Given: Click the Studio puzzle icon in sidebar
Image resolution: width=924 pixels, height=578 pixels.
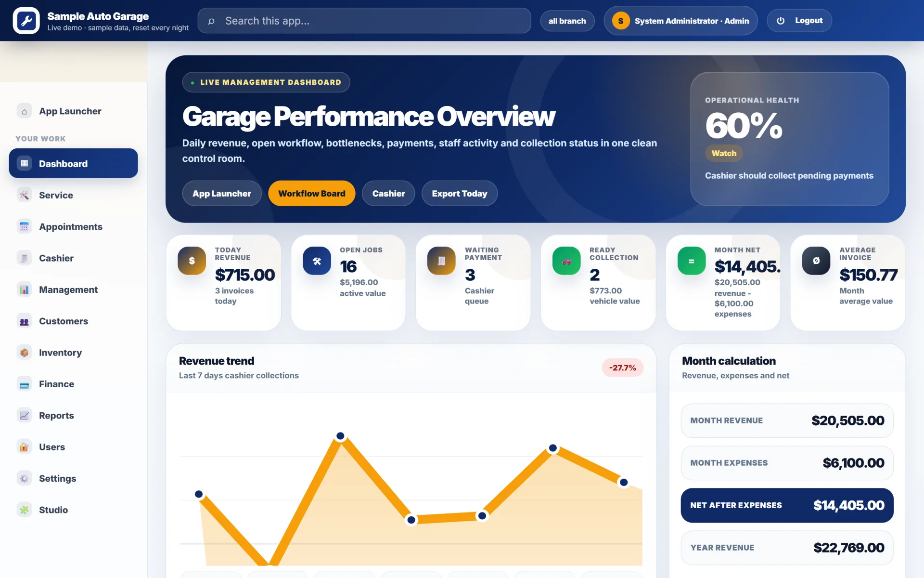Looking at the screenshot, I should [24, 510].
